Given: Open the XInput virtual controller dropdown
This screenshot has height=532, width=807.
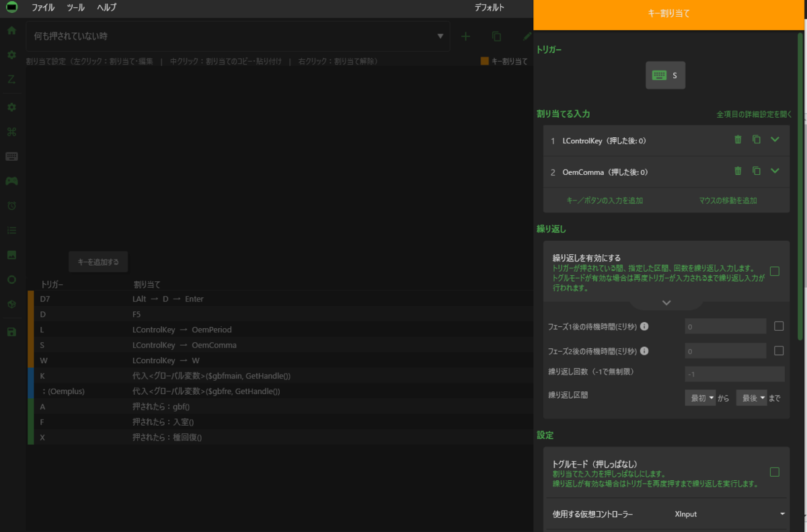Looking at the screenshot, I should pyautogui.click(x=729, y=514).
